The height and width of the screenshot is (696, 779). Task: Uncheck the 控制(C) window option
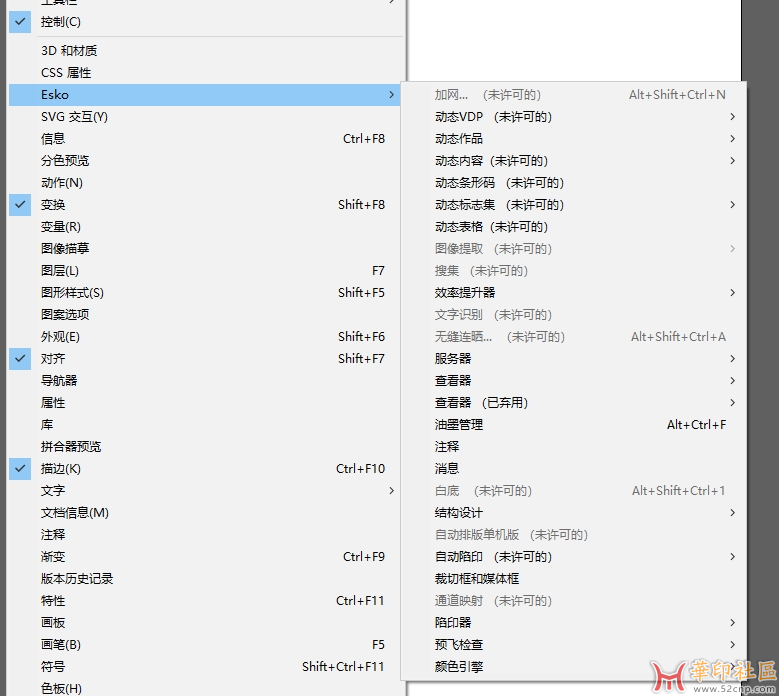click(204, 22)
